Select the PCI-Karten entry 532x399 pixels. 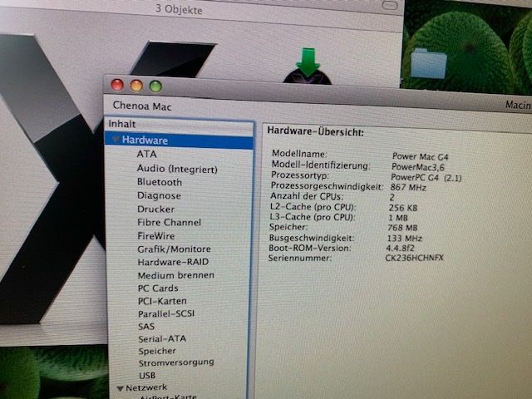(162, 301)
